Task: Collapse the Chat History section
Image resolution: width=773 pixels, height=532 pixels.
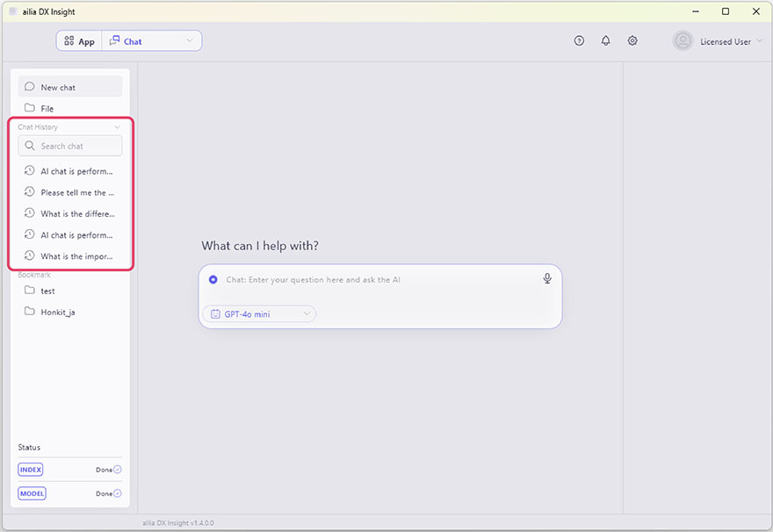Action: click(118, 127)
